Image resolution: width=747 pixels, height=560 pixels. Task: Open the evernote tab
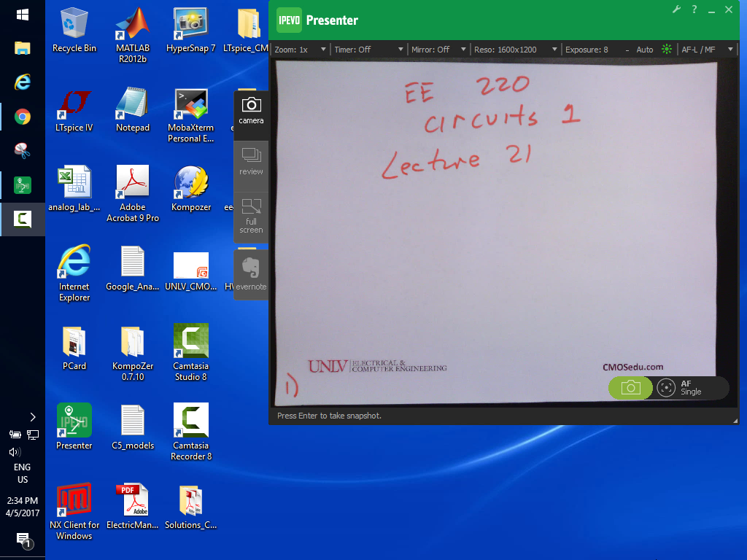(x=251, y=274)
